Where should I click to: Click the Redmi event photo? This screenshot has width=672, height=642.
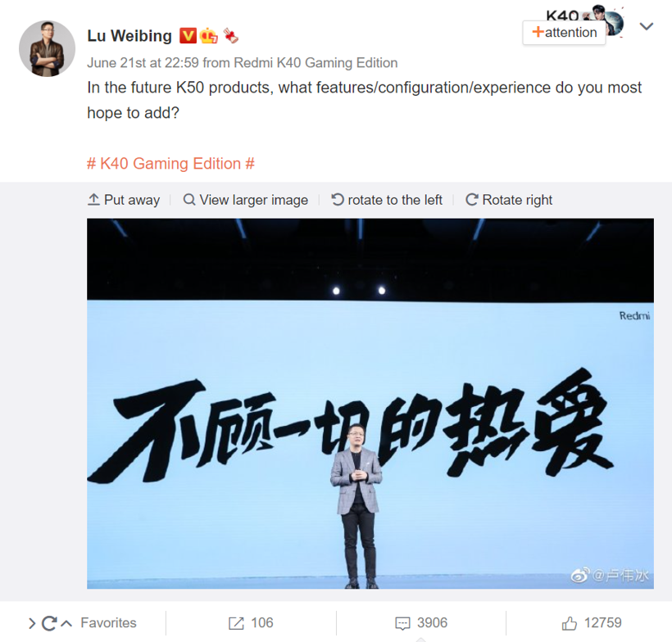pyautogui.click(x=370, y=404)
